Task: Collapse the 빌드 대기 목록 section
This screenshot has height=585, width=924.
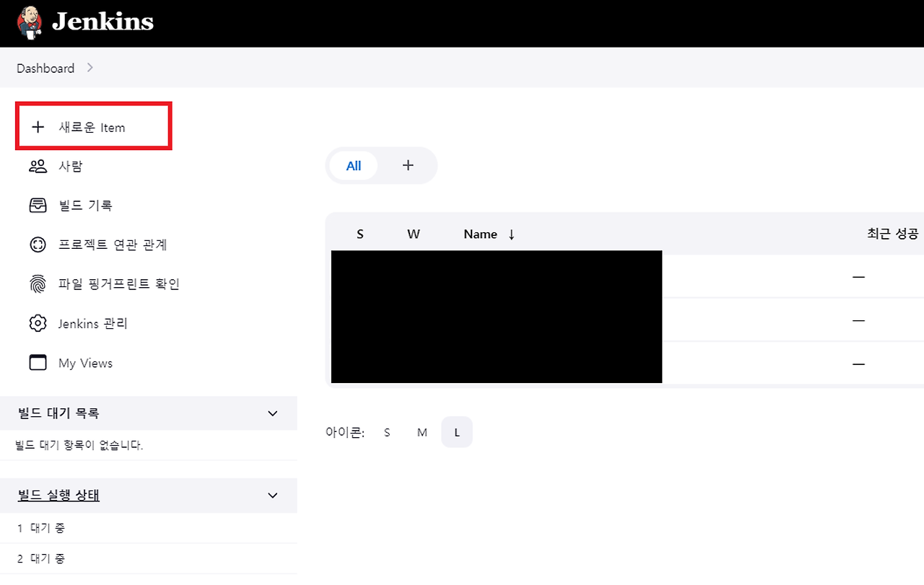Action: (272, 413)
